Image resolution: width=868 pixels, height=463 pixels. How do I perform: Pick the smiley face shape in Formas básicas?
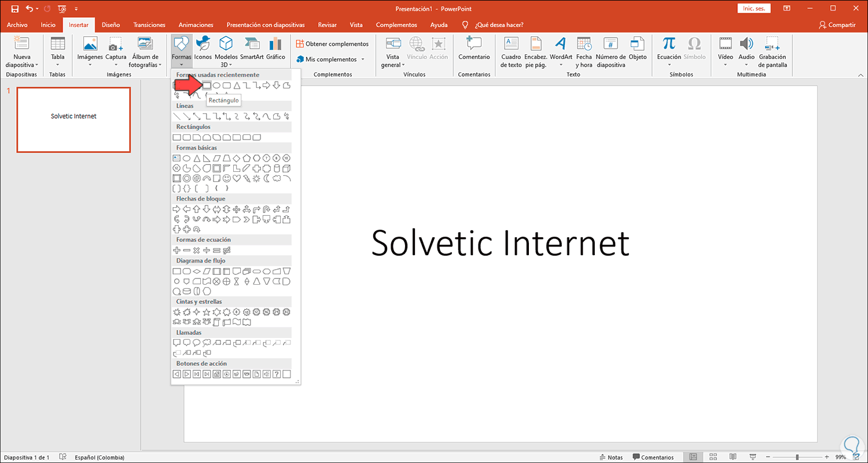(x=227, y=178)
